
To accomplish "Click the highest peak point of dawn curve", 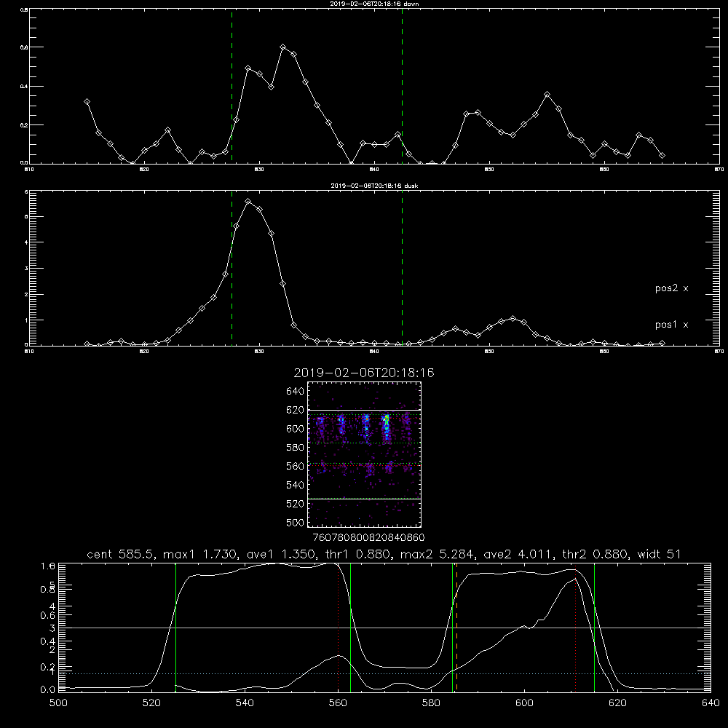I will (282, 47).
